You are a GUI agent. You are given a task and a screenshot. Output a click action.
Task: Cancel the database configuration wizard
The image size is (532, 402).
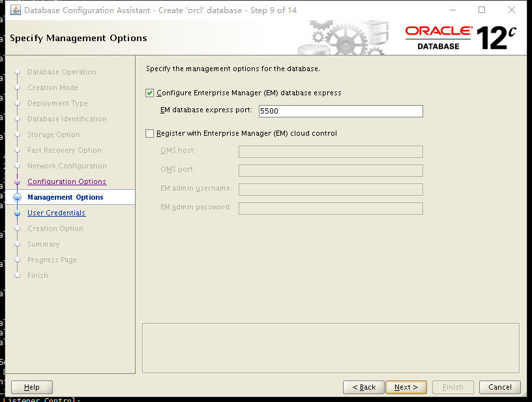[x=500, y=387]
